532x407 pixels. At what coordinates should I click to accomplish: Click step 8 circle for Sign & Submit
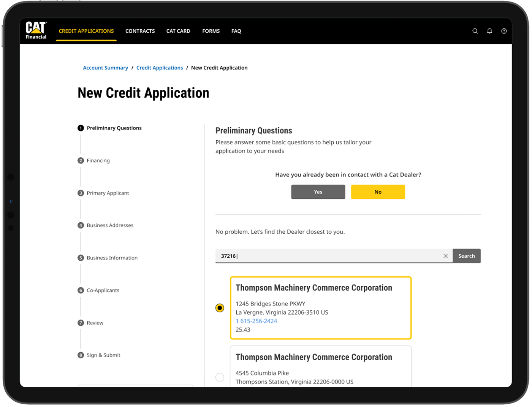81,355
